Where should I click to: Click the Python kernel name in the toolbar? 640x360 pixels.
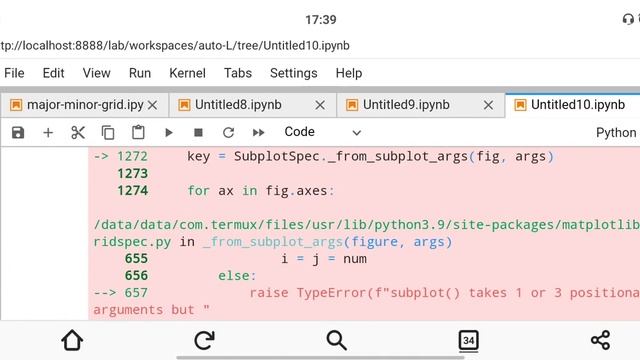tap(616, 133)
